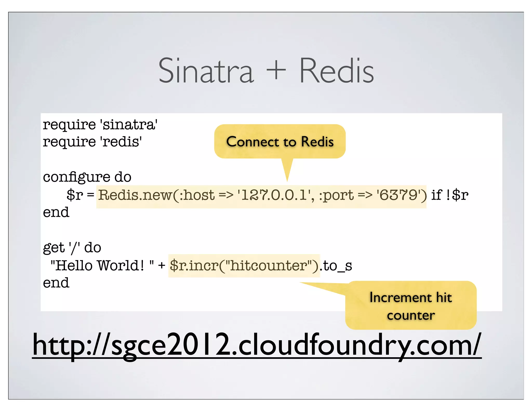Select the line require 'redis'
This screenshot has width=532, height=411.
(92, 142)
